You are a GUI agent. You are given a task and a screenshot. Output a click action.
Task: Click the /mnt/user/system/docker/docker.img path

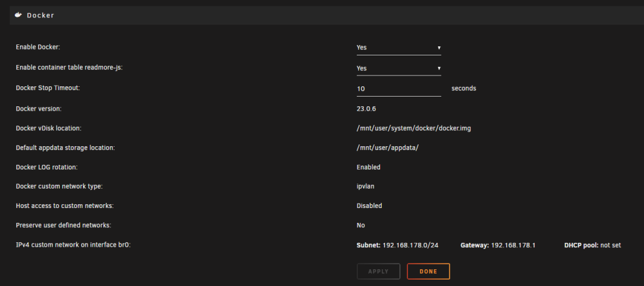(x=413, y=128)
